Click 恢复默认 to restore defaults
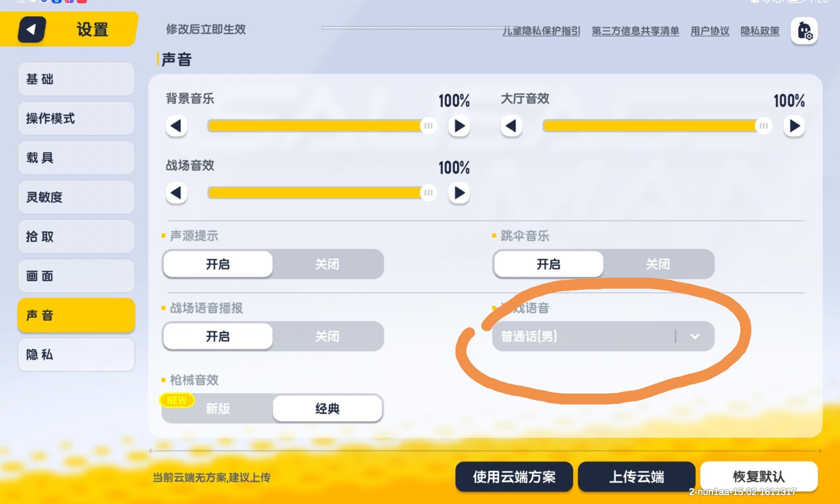The image size is (840, 504). click(759, 476)
